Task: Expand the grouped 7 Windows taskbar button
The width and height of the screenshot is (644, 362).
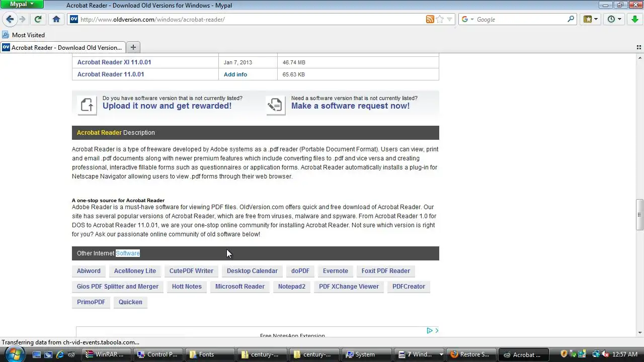Action: [420, 354]
